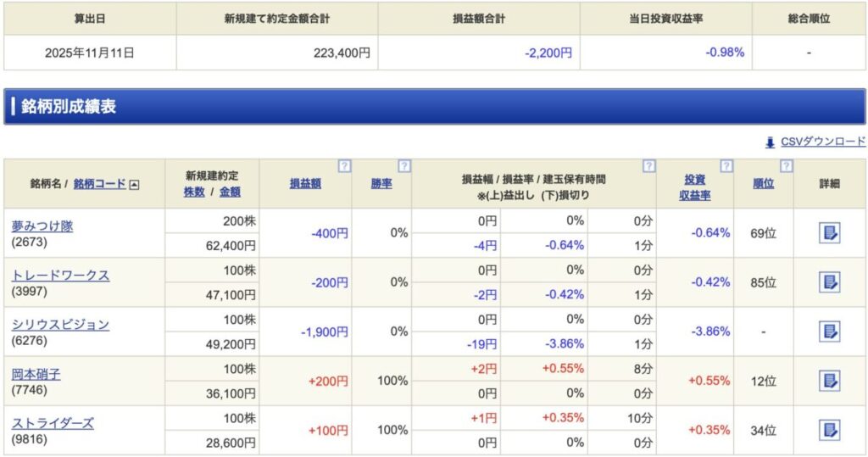This screenshot has height=457, width=868.
Task: Toggle the sort arrow beside 銘柄コード
Action: pyautogui.click(x=134, y=184)
